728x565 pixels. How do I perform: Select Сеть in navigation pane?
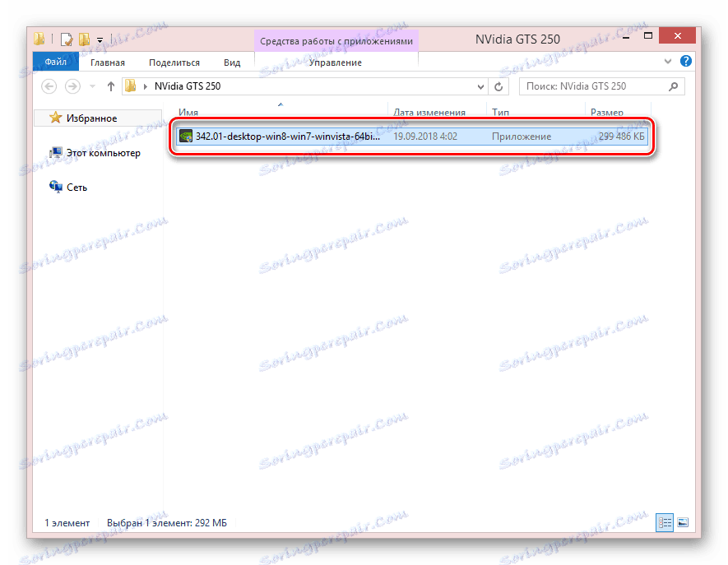click(77, 187)
